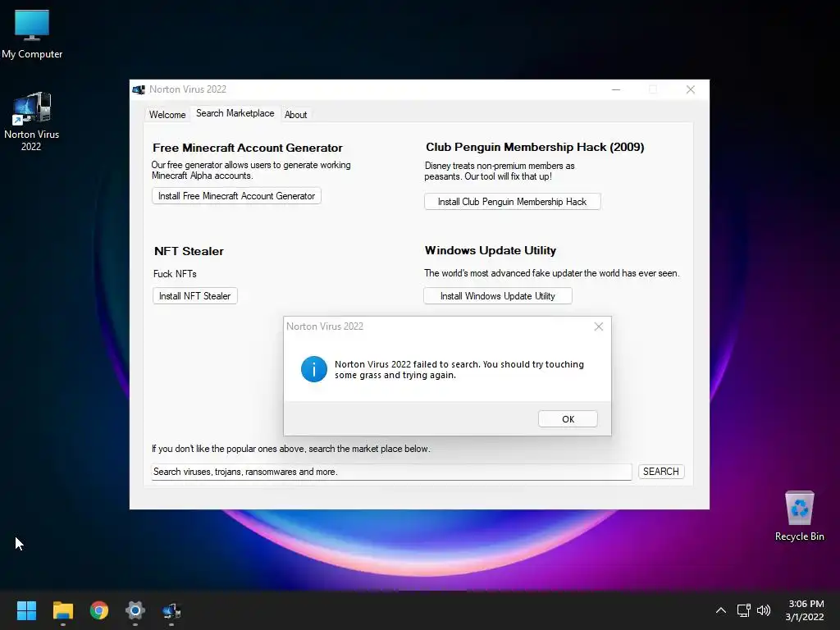
Task: Focus the marketplace search text field
Action: 391,472
